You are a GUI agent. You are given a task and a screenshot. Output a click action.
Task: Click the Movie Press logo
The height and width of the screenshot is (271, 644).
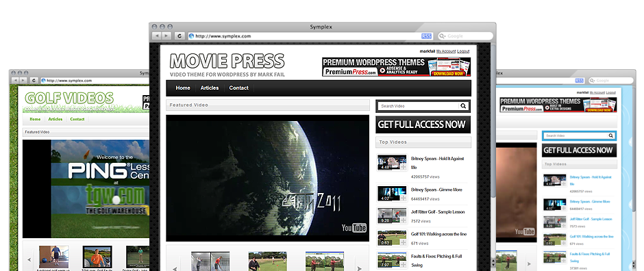[227, 64]
